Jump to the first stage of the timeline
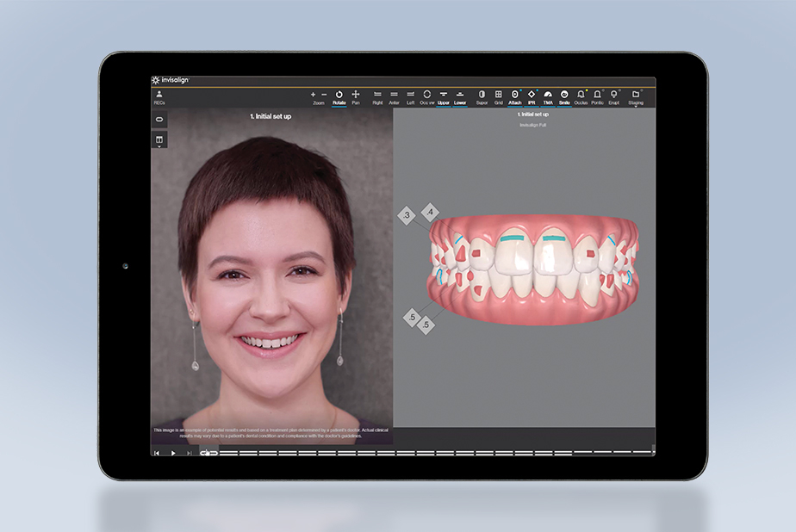 (x=157, y=453)
